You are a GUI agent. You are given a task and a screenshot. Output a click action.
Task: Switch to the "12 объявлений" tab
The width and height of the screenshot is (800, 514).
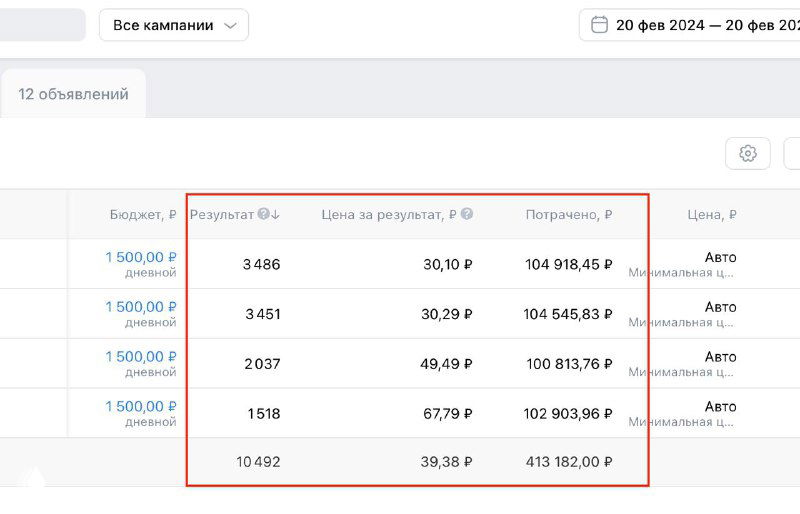[73, 94]
